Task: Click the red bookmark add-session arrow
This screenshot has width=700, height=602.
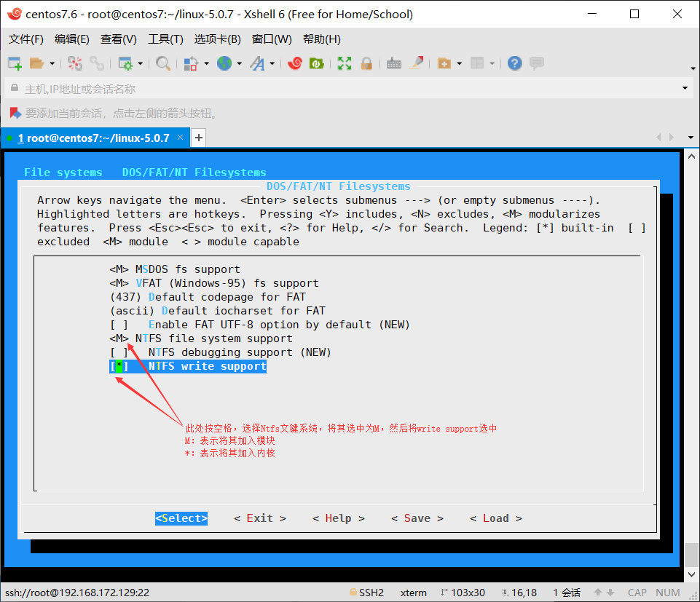Action: pos(15,114)
